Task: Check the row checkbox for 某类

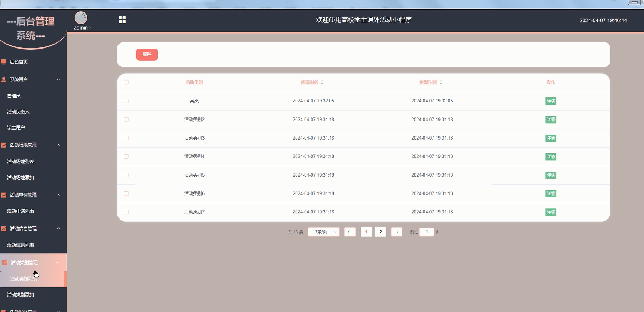Action: point(126,101)
